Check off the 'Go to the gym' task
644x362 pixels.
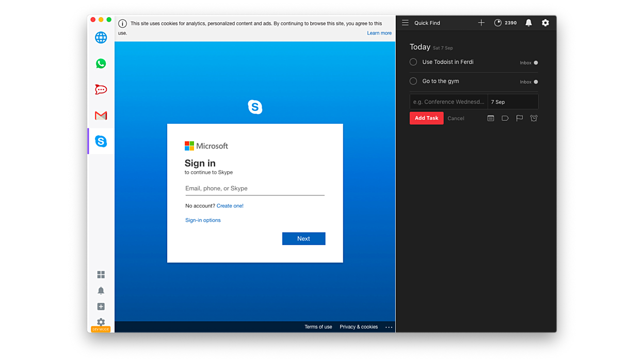pyautogui.click(x=413, y=81)
